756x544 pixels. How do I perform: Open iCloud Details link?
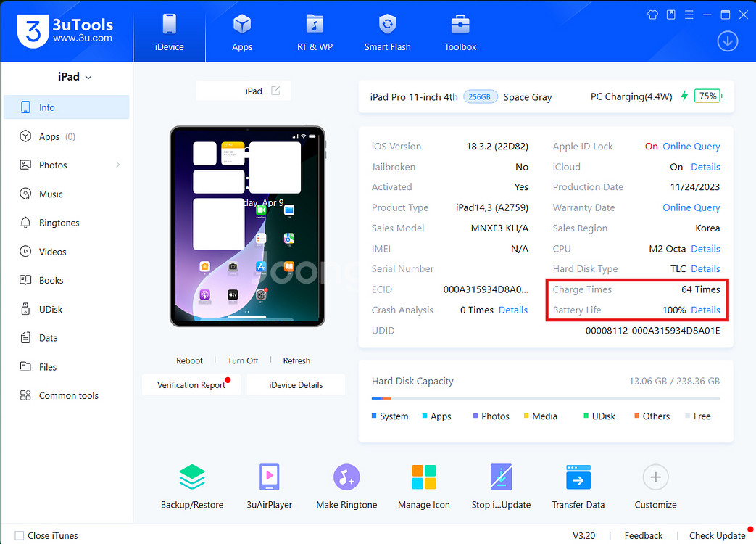click(705, 167)
